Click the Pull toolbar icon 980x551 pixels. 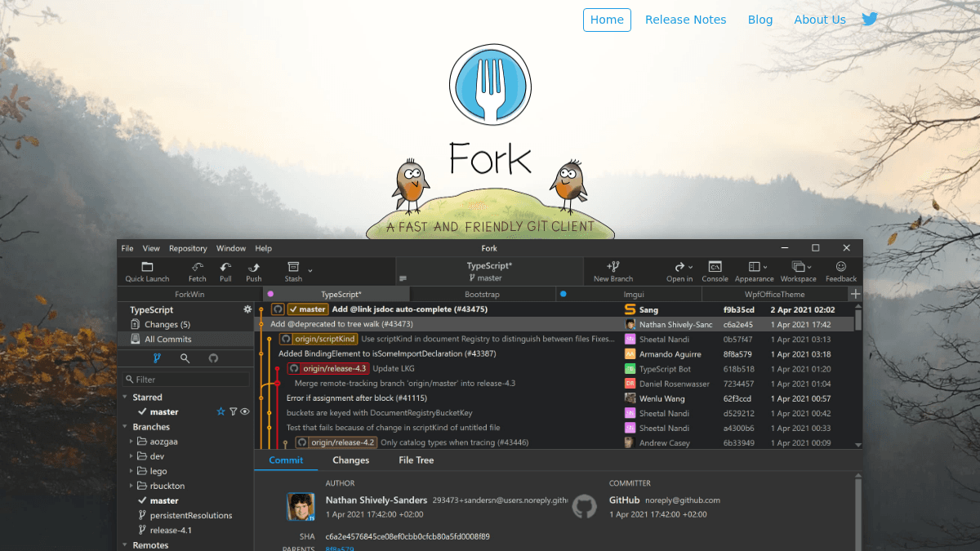(x=225, y=267)
